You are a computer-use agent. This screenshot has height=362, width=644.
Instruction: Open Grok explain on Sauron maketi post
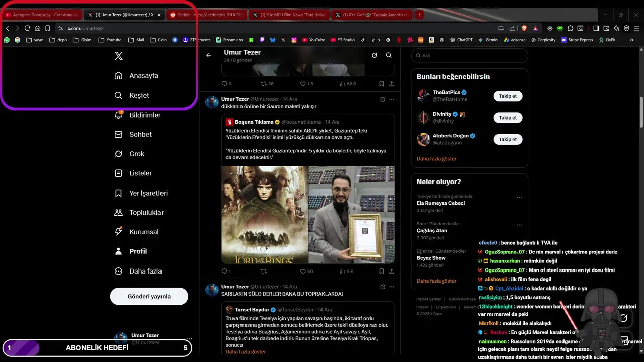tap(383, 99)
